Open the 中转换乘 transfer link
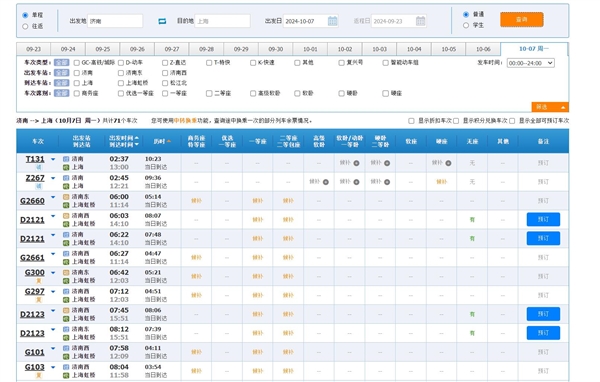 pyautogui.click(x=186, y=121)
